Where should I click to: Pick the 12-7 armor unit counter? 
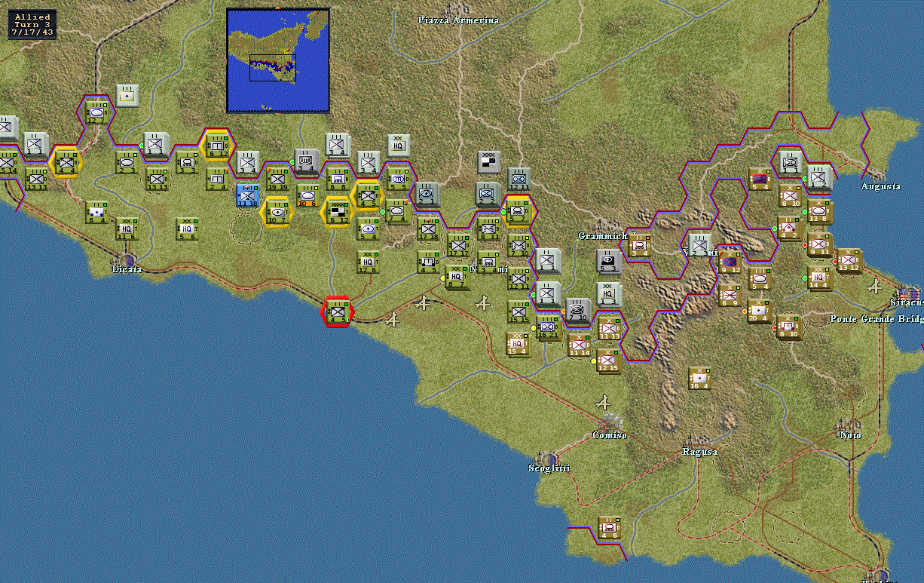pyautogui.click(x=96, y=112)
